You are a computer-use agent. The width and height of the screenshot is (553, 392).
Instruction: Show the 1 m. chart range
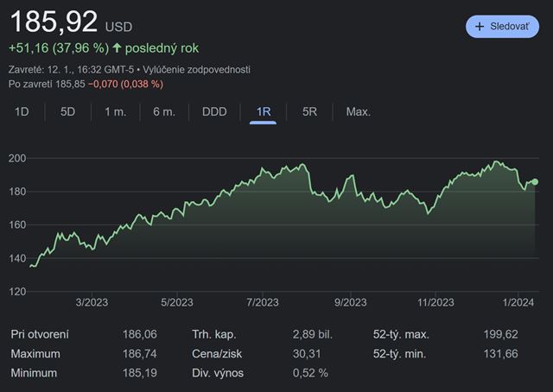pos(115,112)
